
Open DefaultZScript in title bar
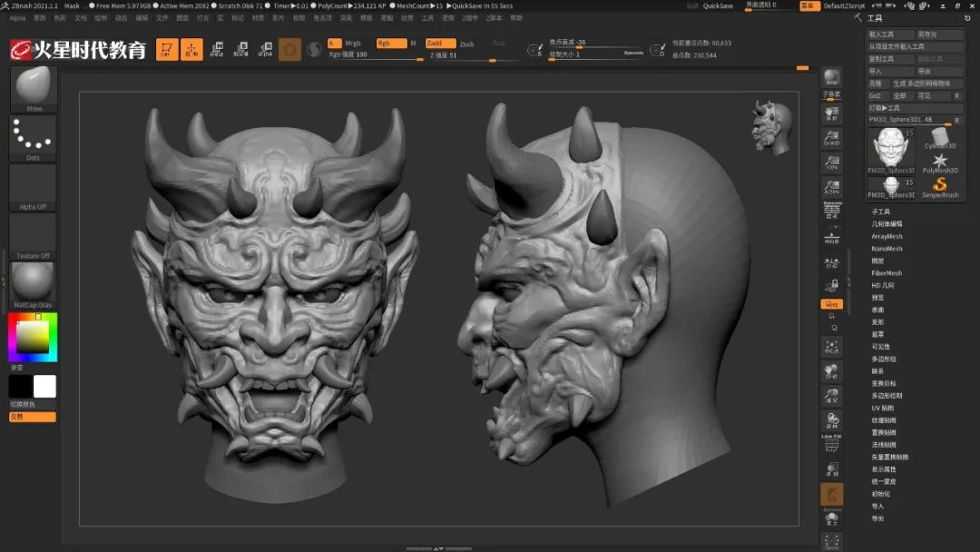pos(845,5)
